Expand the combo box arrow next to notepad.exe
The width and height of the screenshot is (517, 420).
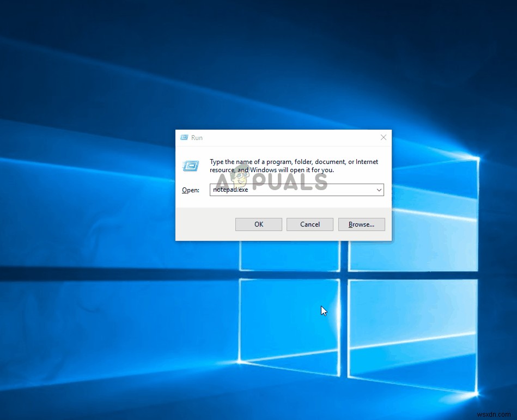coord(379,190)
